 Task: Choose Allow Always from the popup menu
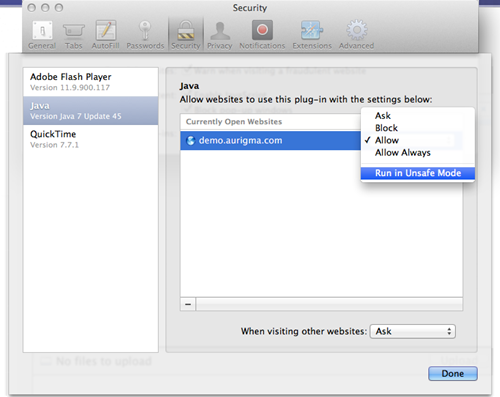(418, 153)
